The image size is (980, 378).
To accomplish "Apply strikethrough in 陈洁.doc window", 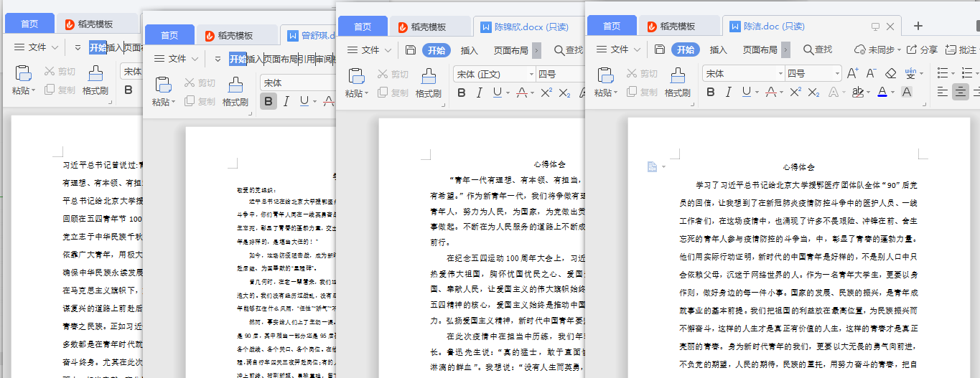I will (771, 92).
